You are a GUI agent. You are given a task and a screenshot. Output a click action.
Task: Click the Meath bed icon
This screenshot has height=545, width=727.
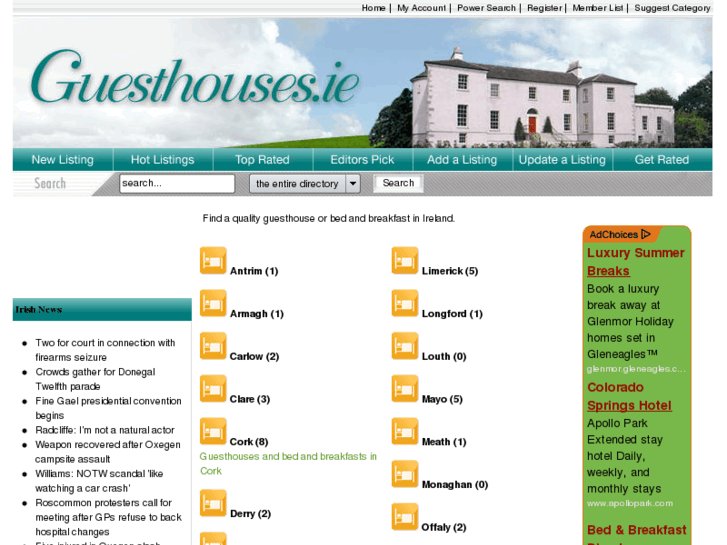(x=405, y=431)
